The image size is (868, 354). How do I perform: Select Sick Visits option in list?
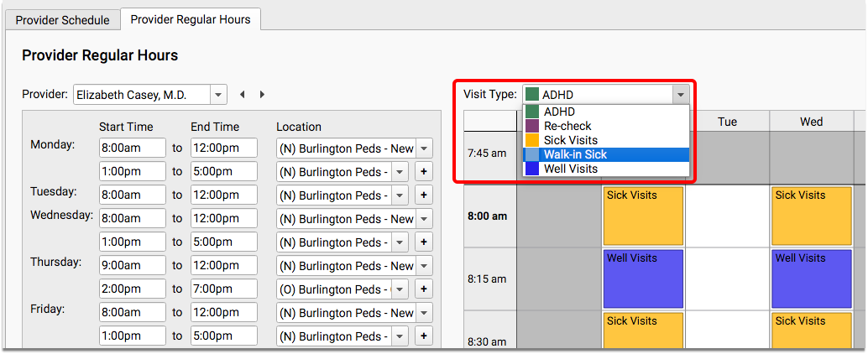[606, 140]
